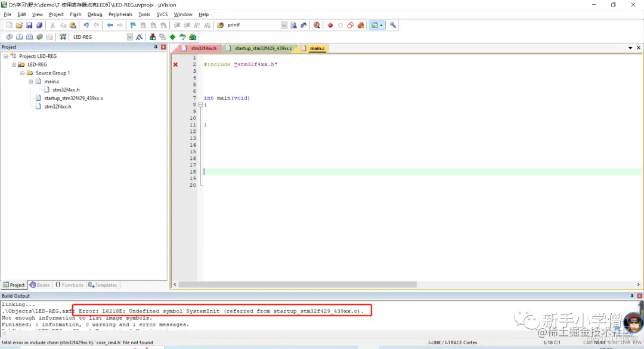
Task: Open a file via folder toolbar icon
Action: point(19,25)
